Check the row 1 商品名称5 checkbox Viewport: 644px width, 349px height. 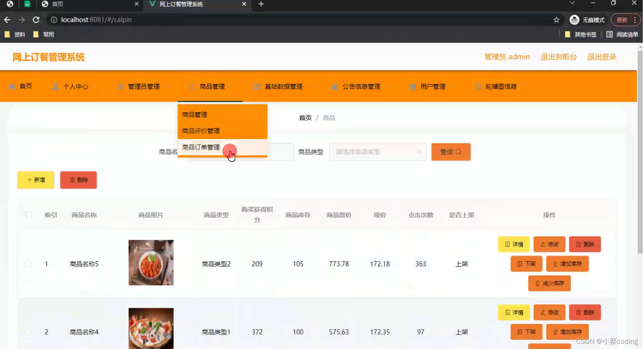(28, 264)
